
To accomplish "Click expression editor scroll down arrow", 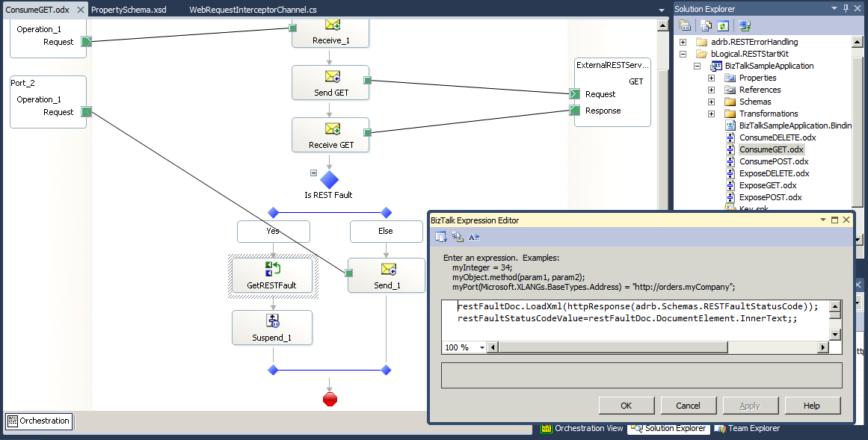I will (835, 334).
